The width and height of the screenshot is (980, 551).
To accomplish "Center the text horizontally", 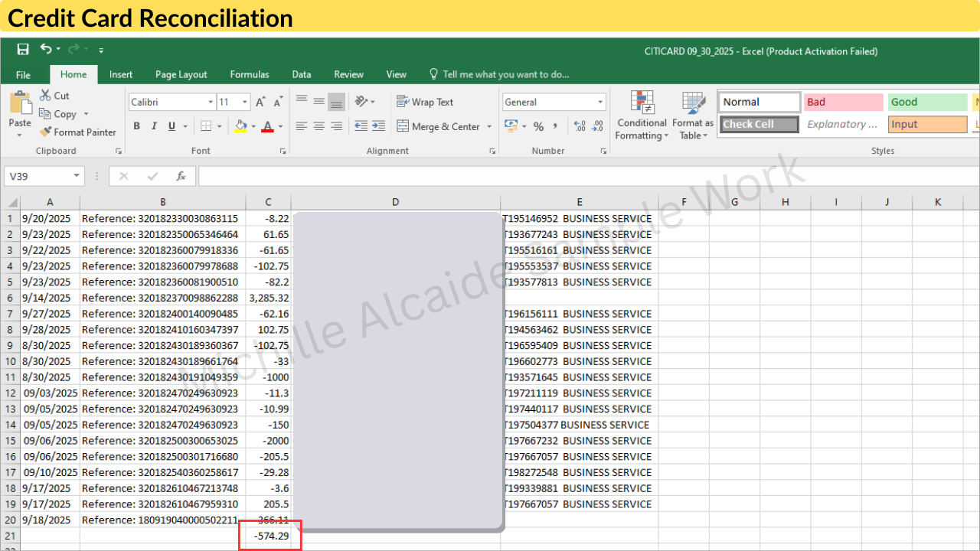I will (x=319, y=126).
